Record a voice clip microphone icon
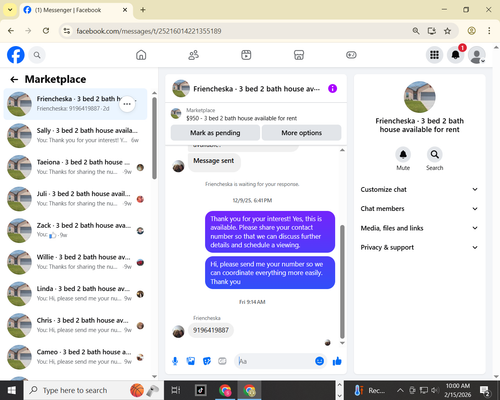Viewport: 500px width, 400px height. point(175,361)
